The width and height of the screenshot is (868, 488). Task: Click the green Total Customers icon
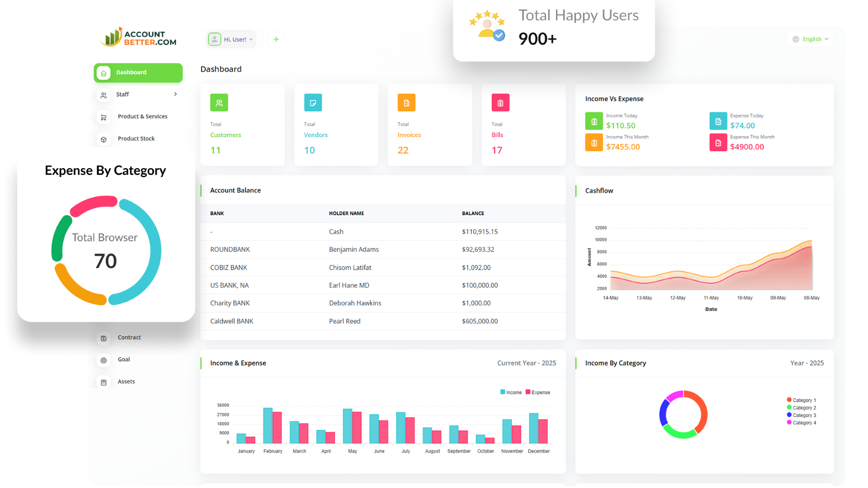pos(219,103)
